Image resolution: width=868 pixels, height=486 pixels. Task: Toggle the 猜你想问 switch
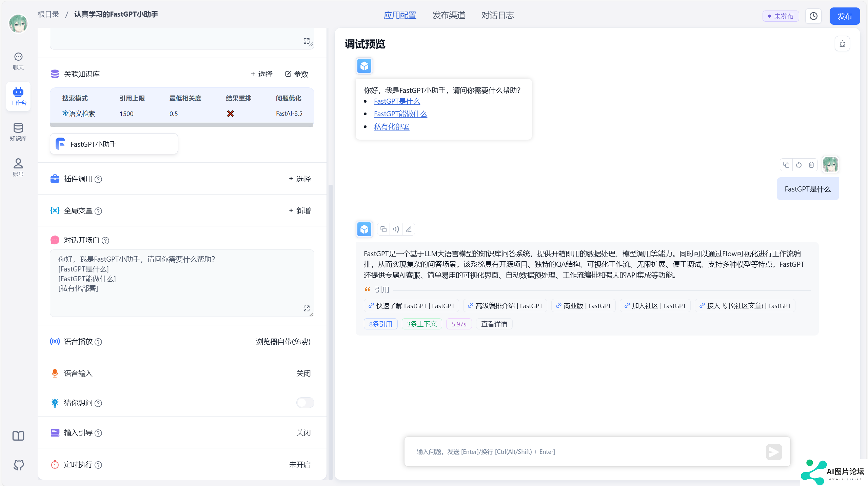tap(305, 403)
